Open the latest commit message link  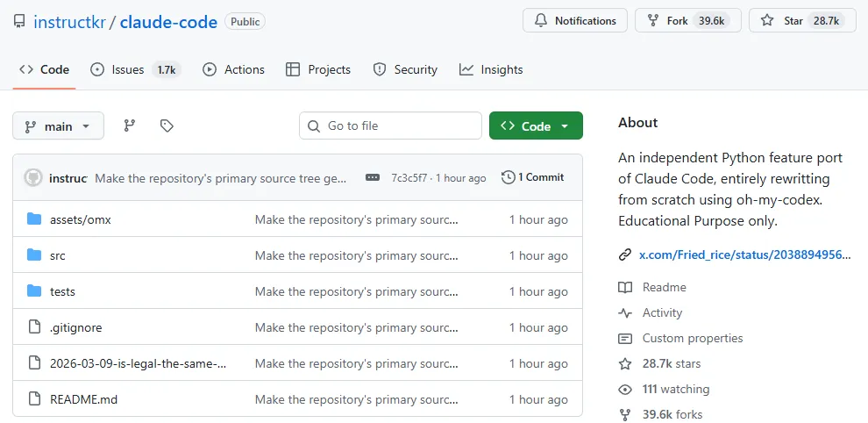coord(221,178)
